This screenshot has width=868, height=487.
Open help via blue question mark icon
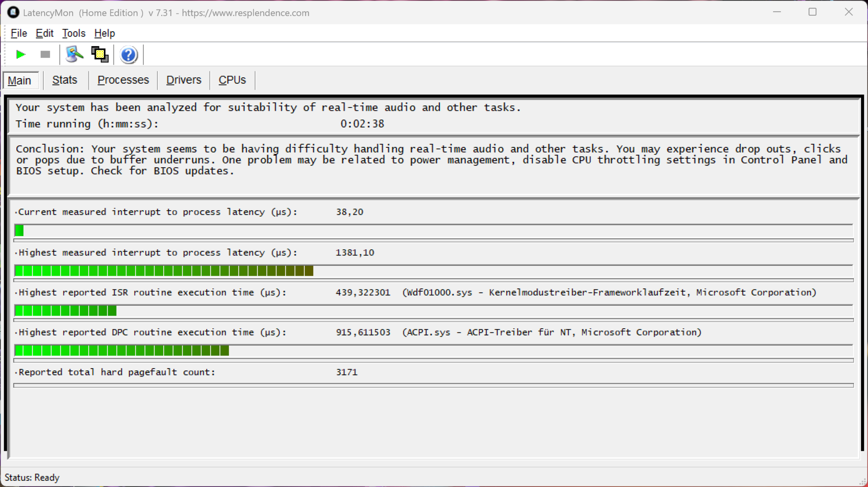128,55
